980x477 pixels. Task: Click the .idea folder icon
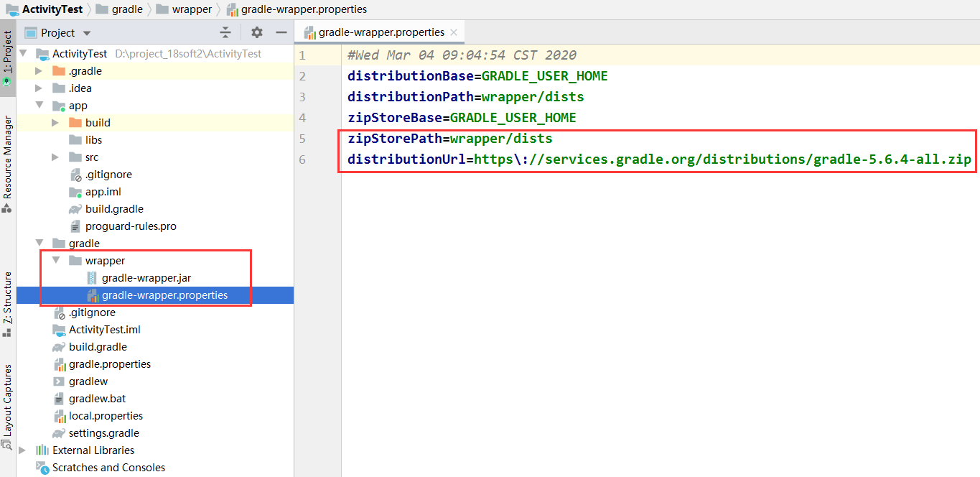click(59, 88)
